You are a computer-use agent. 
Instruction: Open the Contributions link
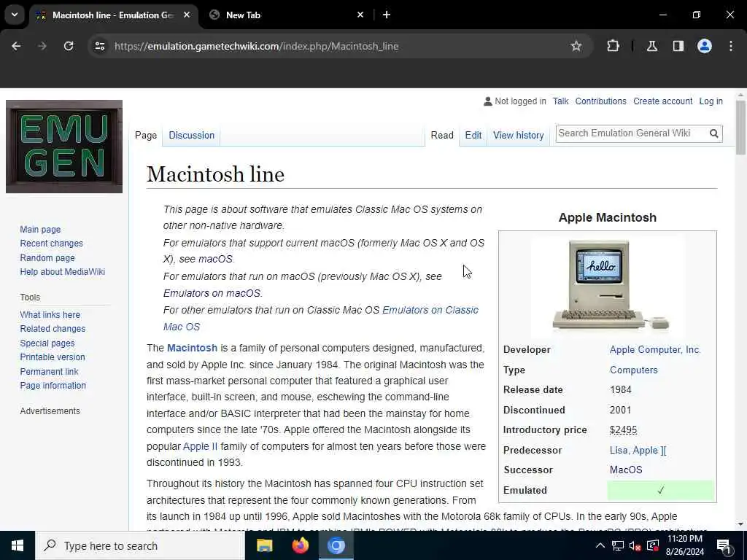(x=600, y=101)
